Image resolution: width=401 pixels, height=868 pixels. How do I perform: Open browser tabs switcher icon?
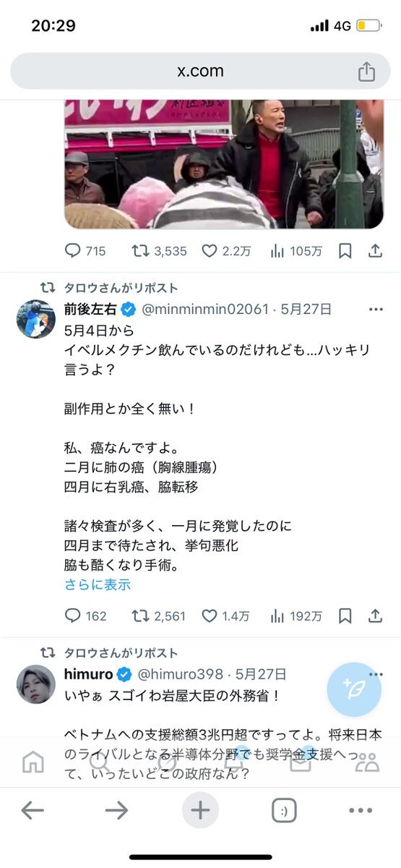(284, 811)
